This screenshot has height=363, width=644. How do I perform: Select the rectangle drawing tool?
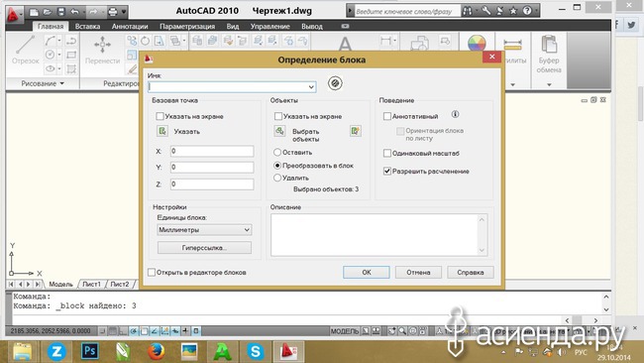pyautogui.click(x=71, y=55)
